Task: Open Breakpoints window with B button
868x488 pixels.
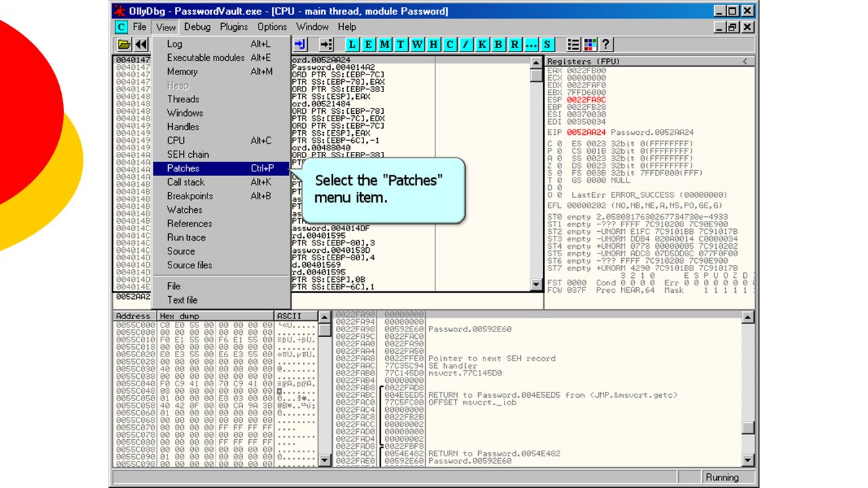Action: 499,45
